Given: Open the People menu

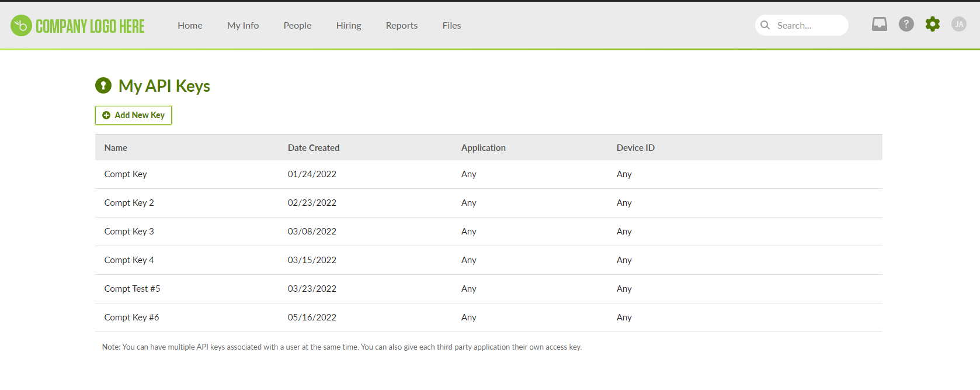Looking at the screenshot, I should [x=297, y=26].
